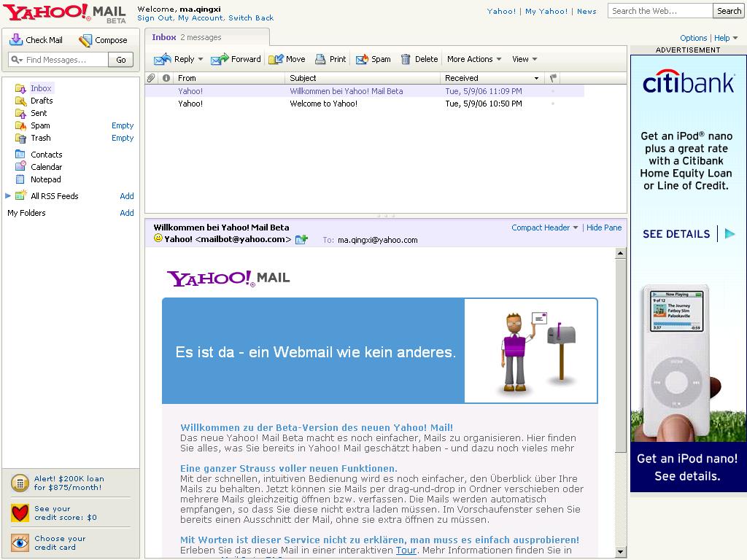Click the Print printer icon
747x560 pixels.
pos(321,59)
